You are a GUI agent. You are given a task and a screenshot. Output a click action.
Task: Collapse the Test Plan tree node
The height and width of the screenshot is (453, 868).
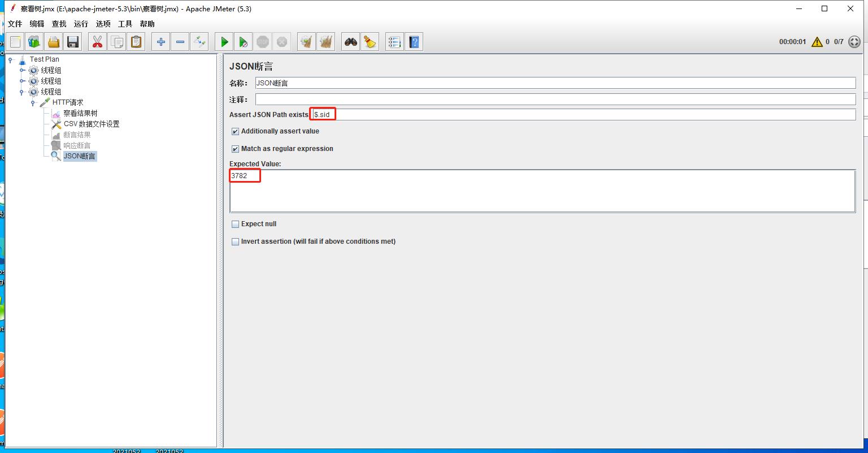pos(11,59)
